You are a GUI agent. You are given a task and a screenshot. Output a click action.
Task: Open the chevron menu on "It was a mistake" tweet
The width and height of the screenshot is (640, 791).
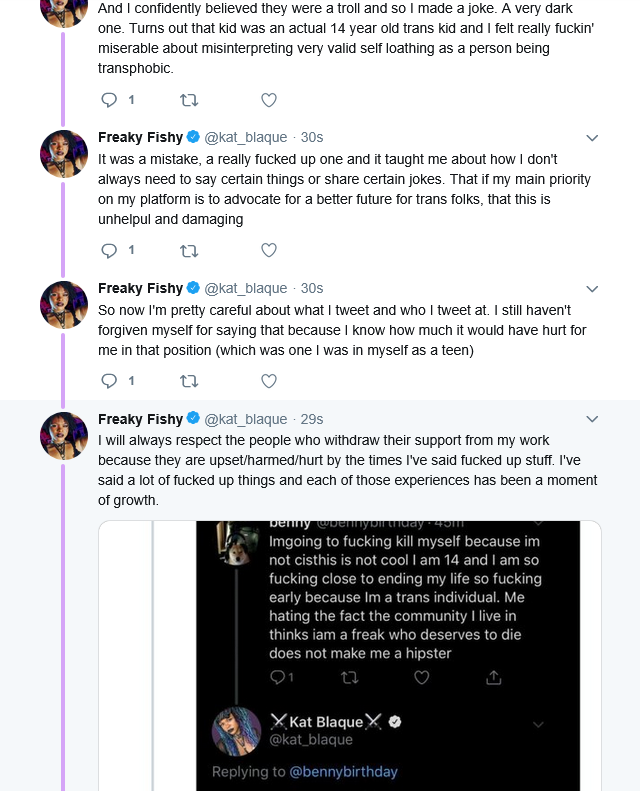(592, 138)
